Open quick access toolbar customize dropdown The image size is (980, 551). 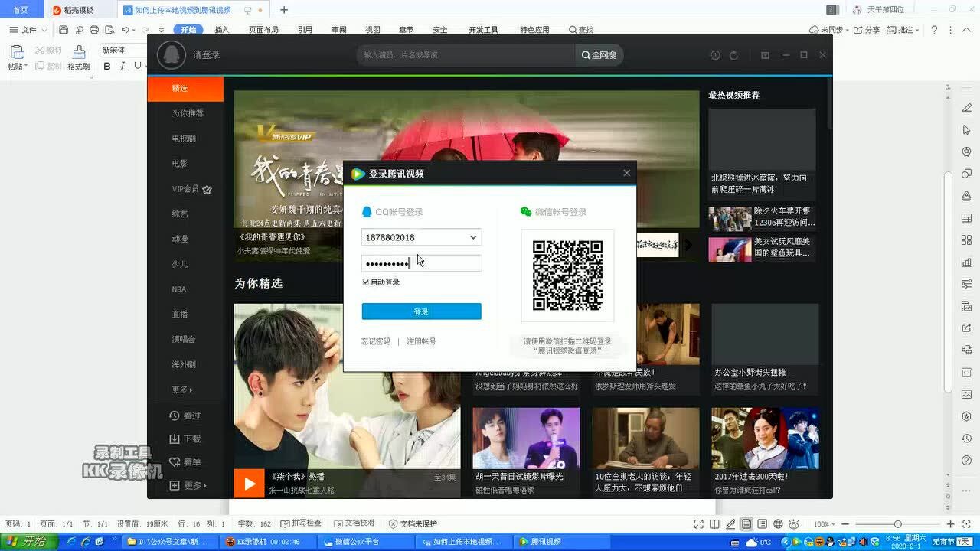point(161,30)
